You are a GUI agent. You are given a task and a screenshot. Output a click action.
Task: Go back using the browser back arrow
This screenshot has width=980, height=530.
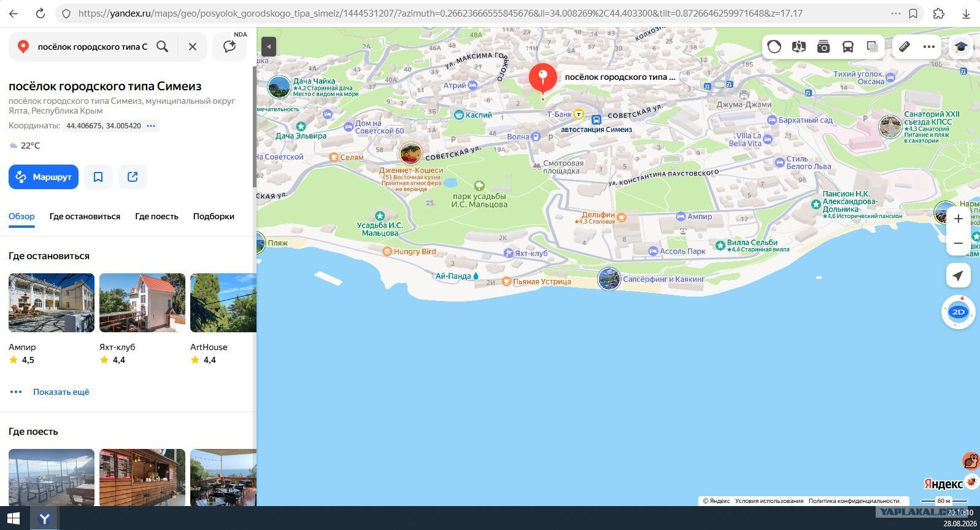point(14,13)
